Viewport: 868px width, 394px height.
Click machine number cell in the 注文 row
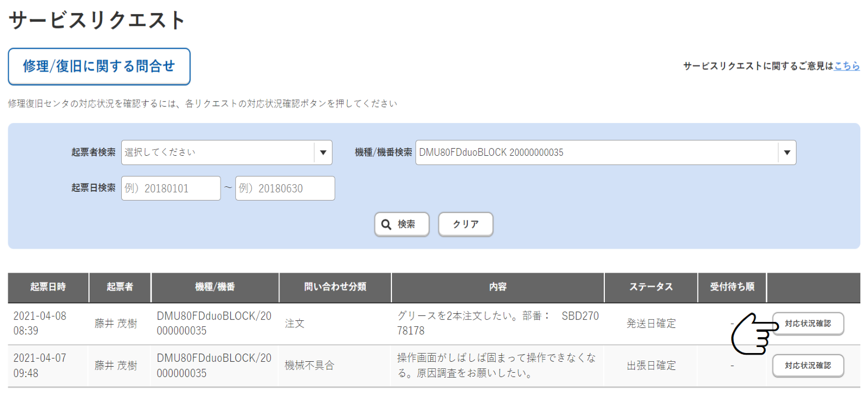[214, 324]
